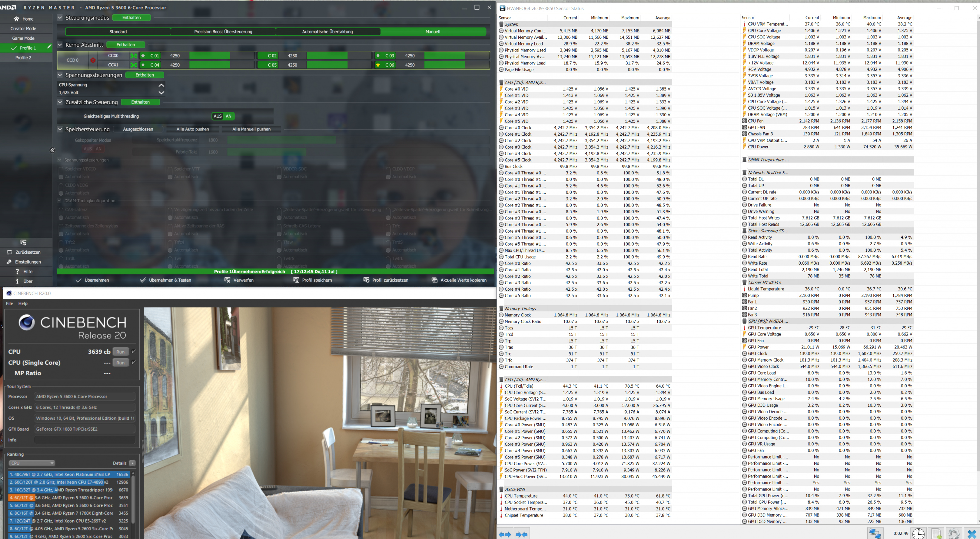
Task: Collapse the Spannungssteuerungen section chevron
Action: pyautogui.click(x=60, y=75)
